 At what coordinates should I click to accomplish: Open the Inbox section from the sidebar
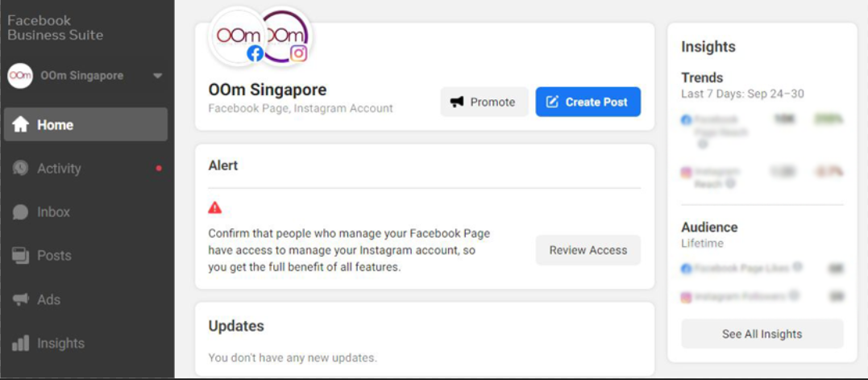53,212
